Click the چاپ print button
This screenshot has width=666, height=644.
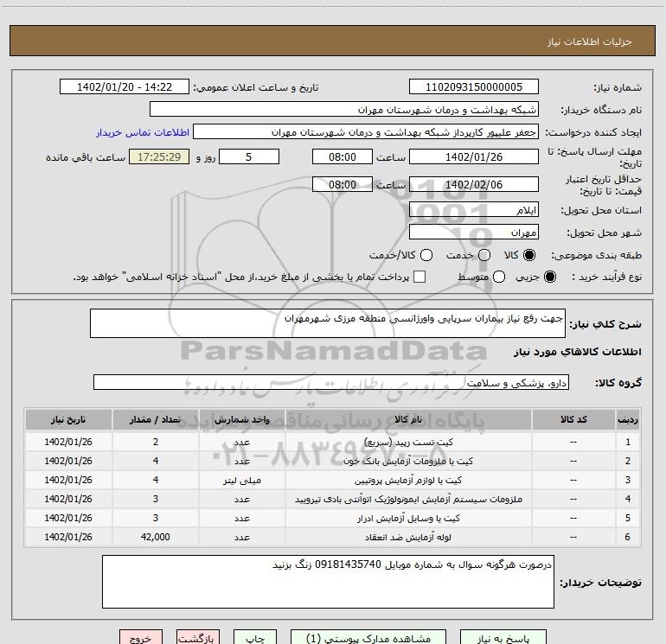coord(255,638)
